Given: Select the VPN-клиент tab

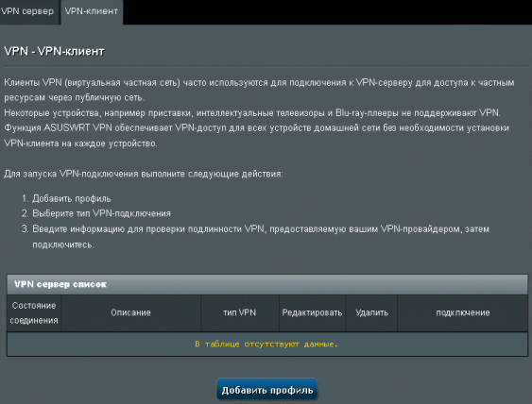Looking at the screenshot, I should point(92,11).
